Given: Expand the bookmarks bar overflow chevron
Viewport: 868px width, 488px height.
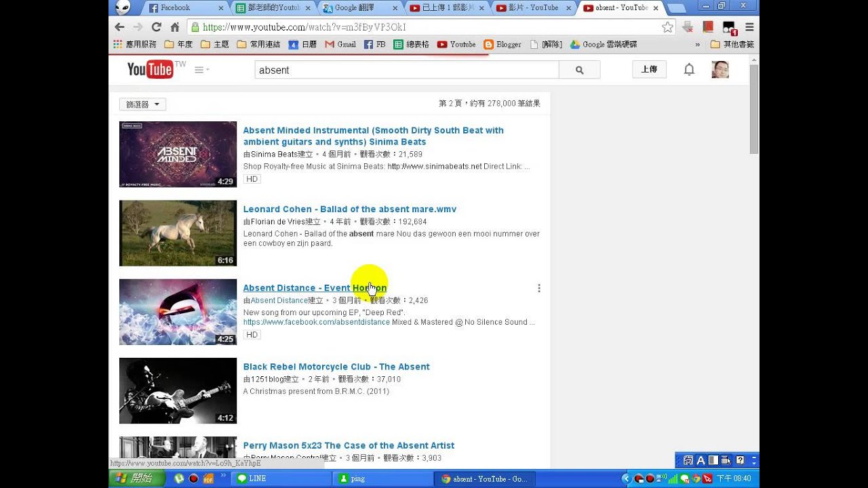Looking at the screenshot, I should [697, 44].
